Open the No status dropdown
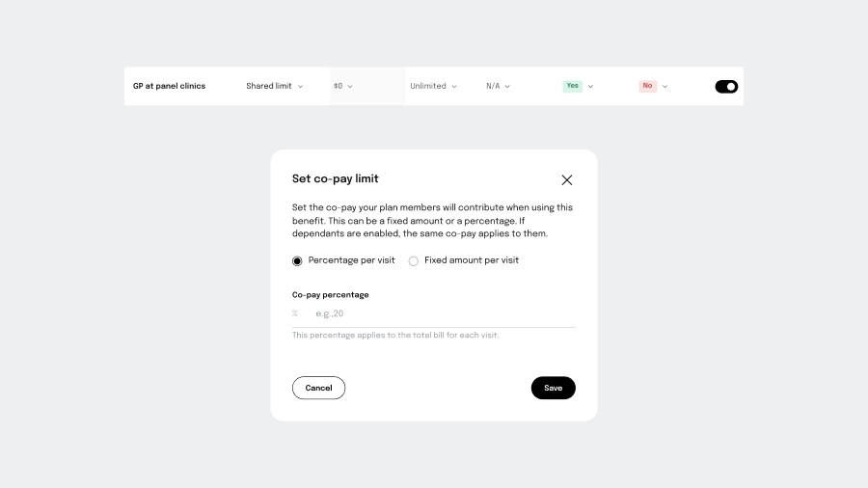The height and width of the screenshot is (488, 868). (x=665, y=86)
